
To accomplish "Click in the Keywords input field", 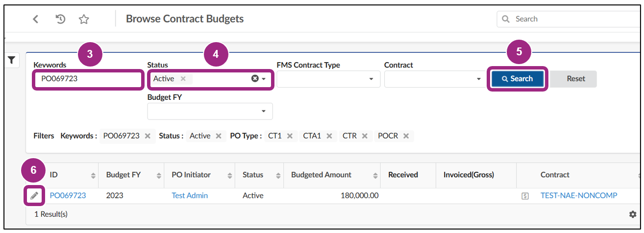I will click(x=88, y=79).
